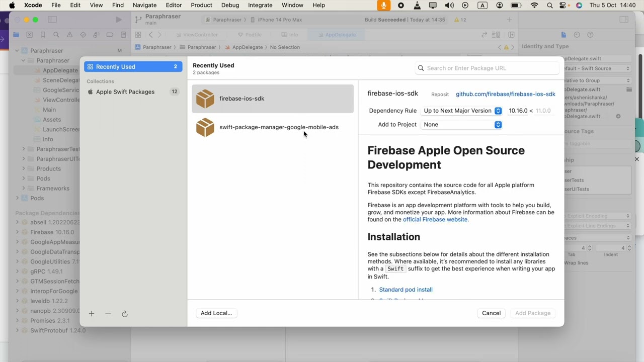Toggle the inspector panel in Xcode toolbar
644x362 pixels.
[624, 20]
